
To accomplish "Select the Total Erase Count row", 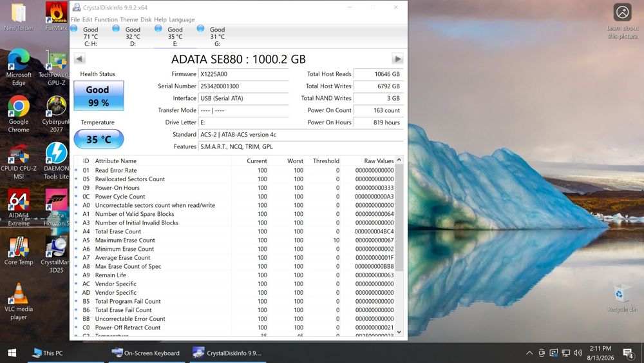I will (234, 231).
